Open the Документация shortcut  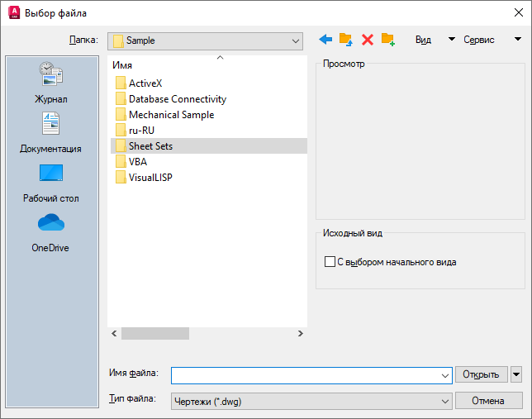pos(51,133)
